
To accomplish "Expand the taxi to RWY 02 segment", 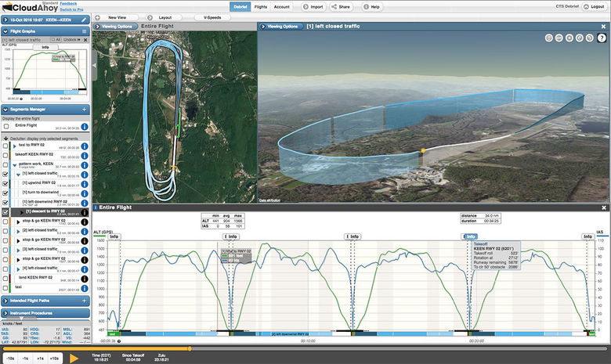I will [15, 146].
